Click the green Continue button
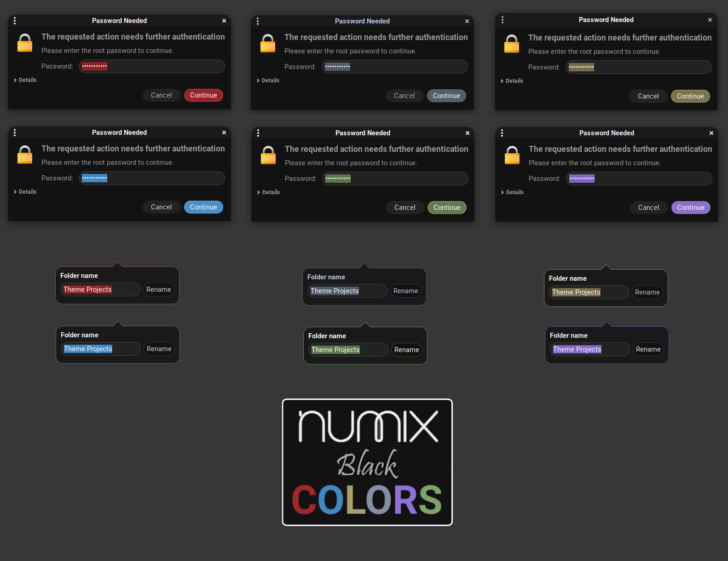The width and height of the screenshot is (728, 561). 447,208
